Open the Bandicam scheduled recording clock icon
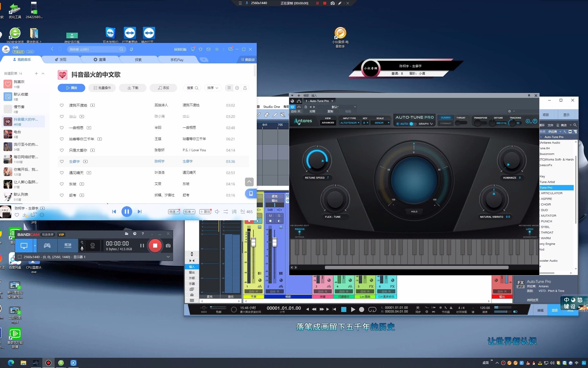Viewport: 588px width, 368px height. click(x=134, y=234)
